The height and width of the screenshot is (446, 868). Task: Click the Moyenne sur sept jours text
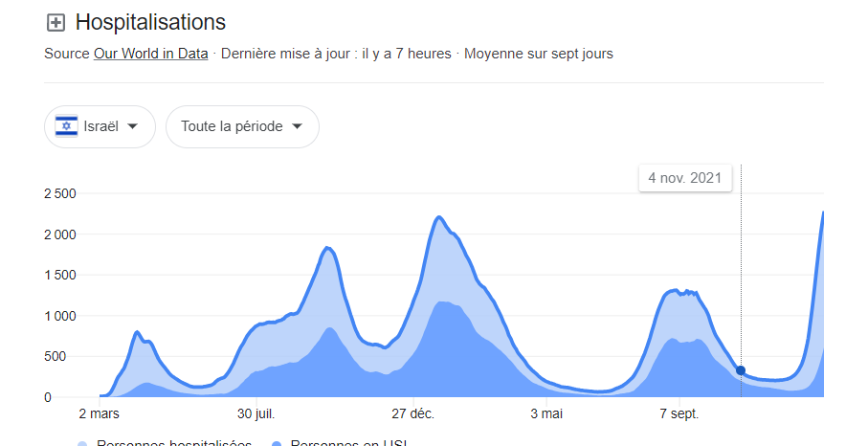[539, 54]
